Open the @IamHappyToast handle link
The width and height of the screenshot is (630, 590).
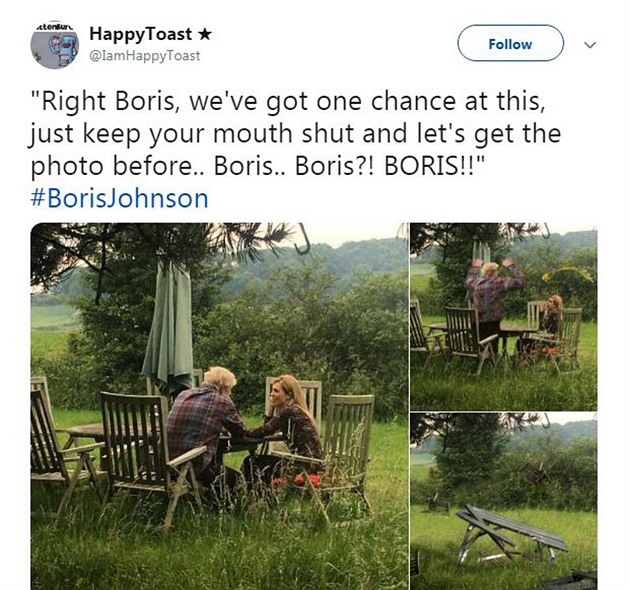coord(144,56)
